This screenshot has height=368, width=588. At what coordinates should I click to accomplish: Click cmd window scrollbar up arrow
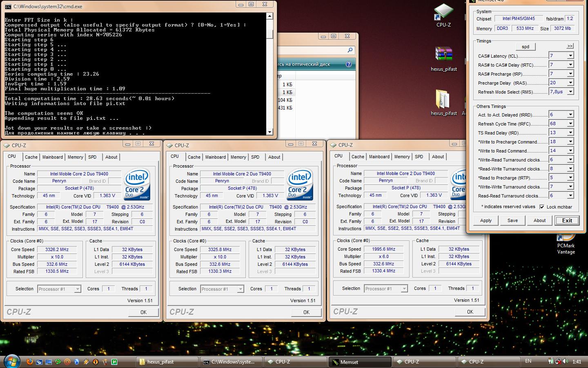[269, 16]
